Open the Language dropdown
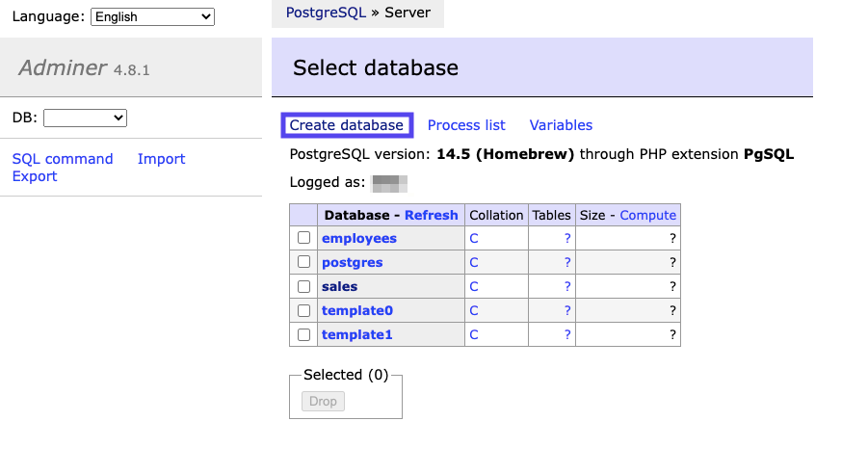 tap(152, 16)
